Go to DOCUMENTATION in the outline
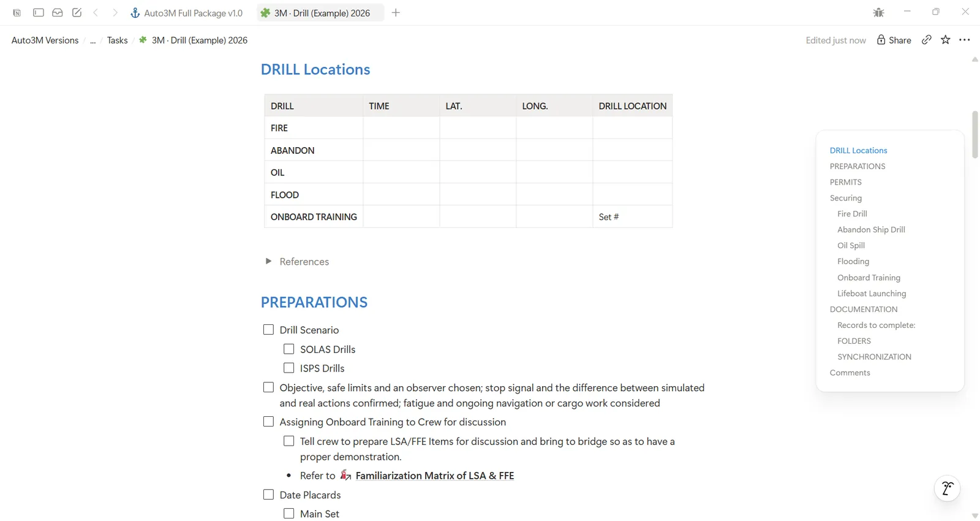 tap(864, 310)
